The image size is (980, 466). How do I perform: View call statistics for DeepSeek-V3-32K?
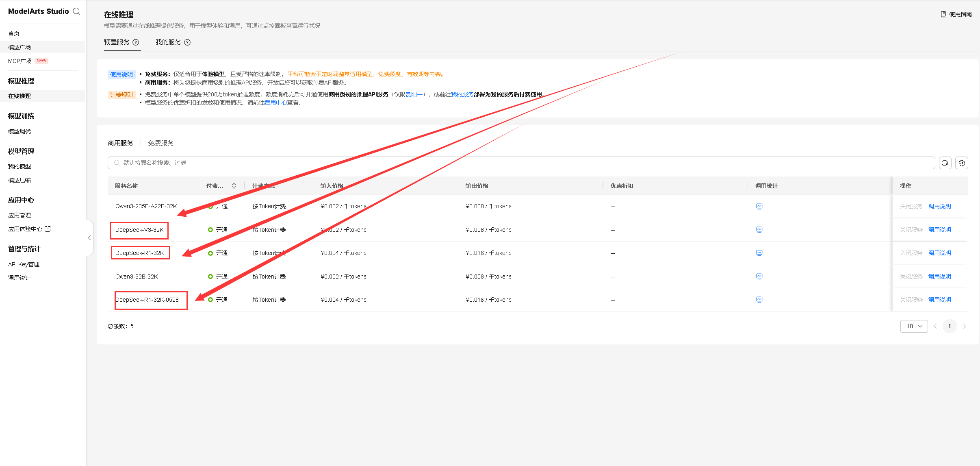tap(759, 230)
